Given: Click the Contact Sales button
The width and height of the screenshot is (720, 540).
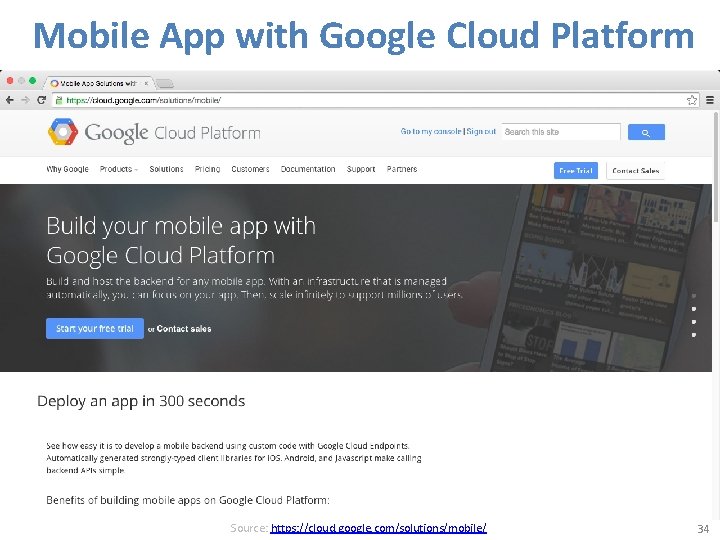Looking at the screenshot, I should tap(636, 170).
